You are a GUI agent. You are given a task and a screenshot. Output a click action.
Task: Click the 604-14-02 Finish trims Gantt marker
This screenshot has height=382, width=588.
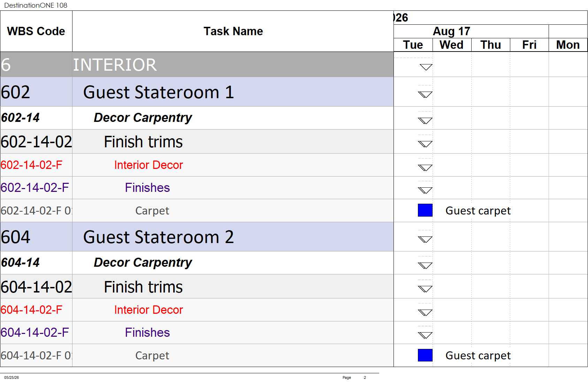[425, 289]
